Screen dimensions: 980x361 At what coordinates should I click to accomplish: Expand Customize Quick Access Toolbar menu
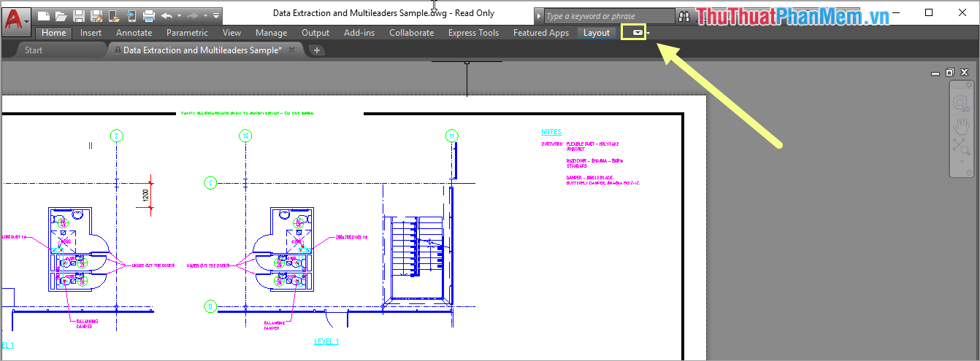(216, 16)
